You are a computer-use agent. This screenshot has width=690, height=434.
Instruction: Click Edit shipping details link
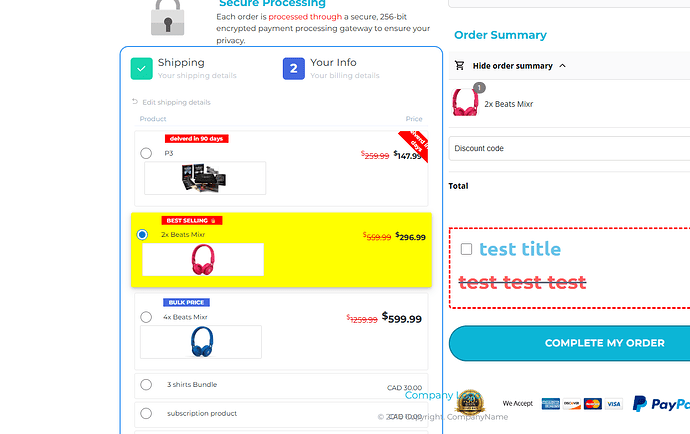[176, 102]
